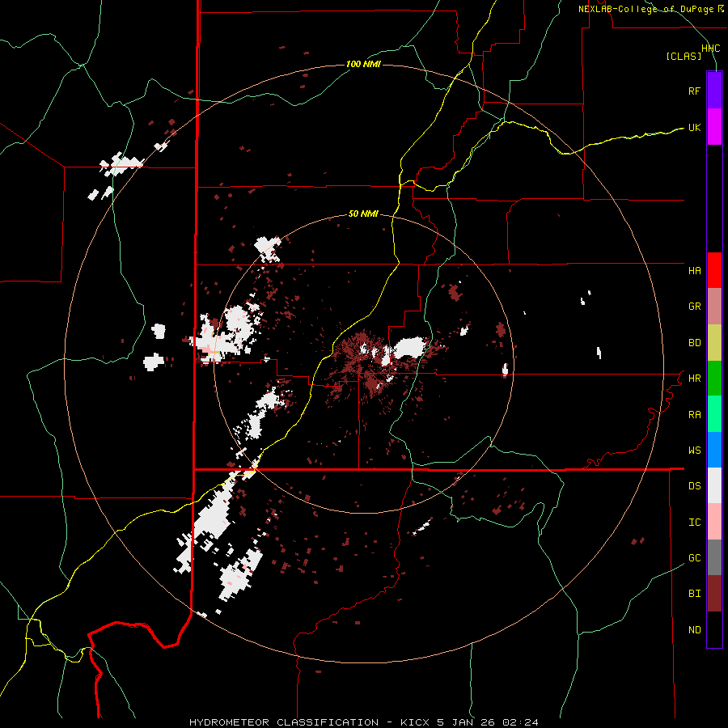Image resolution: width=728 pixels, height=728 pixels.
Task: Click the RF purple legend swatch
Action: click(x=714, y=91)
